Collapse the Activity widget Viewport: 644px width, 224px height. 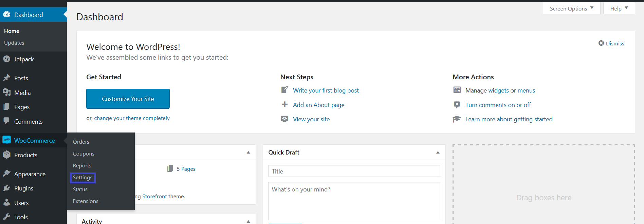(249, 221)
